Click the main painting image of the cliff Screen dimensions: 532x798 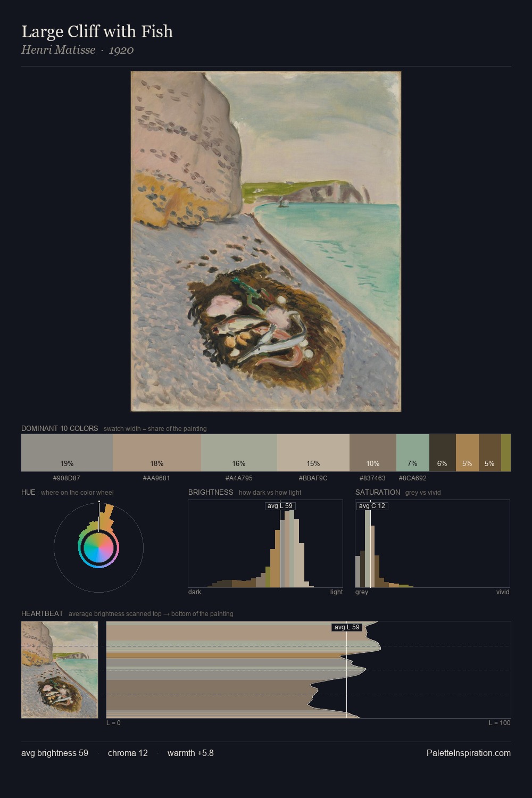click(x=266, y=242)
